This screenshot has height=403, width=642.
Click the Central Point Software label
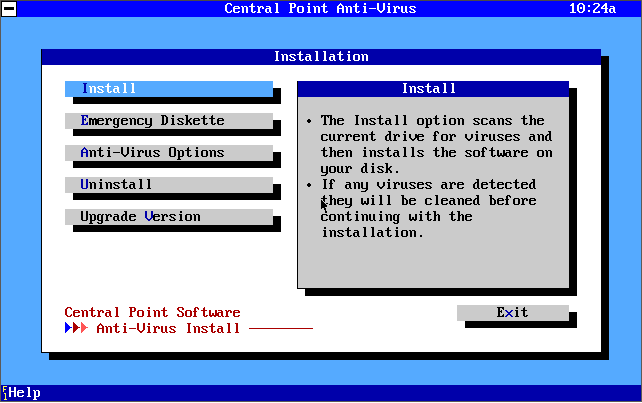click(152, 312)
